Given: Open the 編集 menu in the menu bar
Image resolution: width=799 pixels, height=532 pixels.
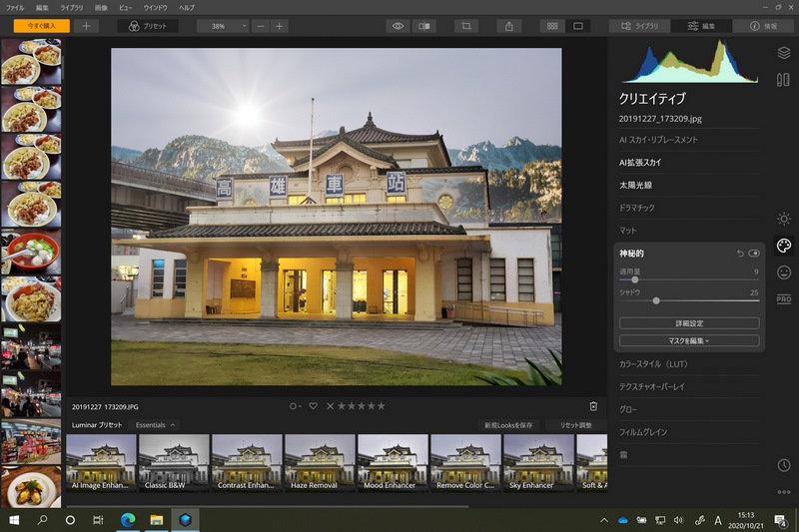Looking at the screenshot, I should pos(42,8).
